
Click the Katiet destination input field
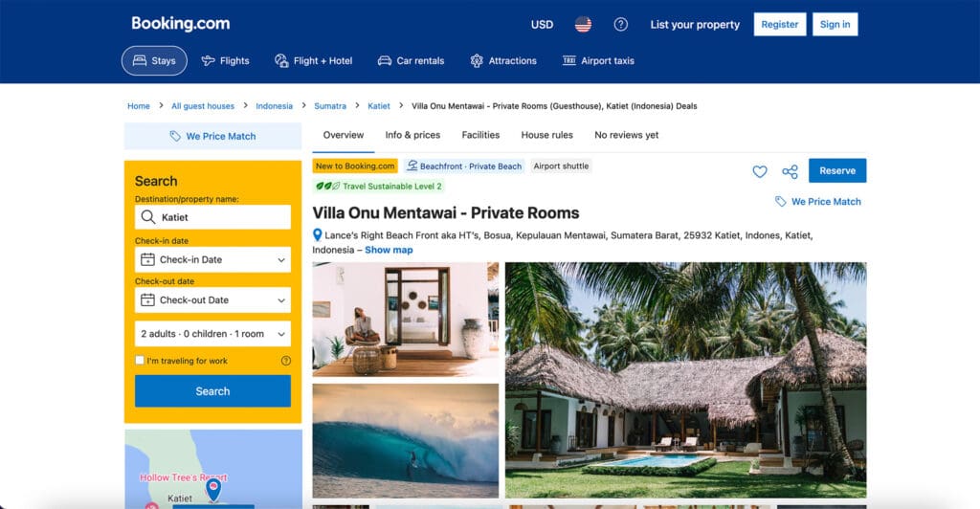tap(212, 217)
